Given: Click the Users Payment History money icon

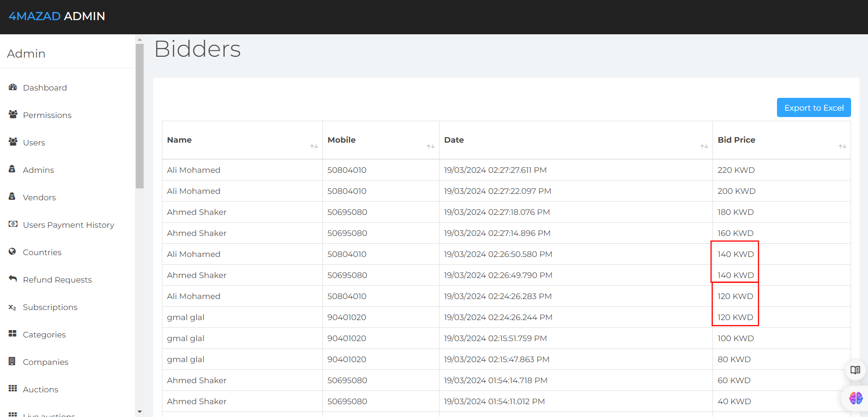Looking at the screenshot, I should (x=13, y=224).
